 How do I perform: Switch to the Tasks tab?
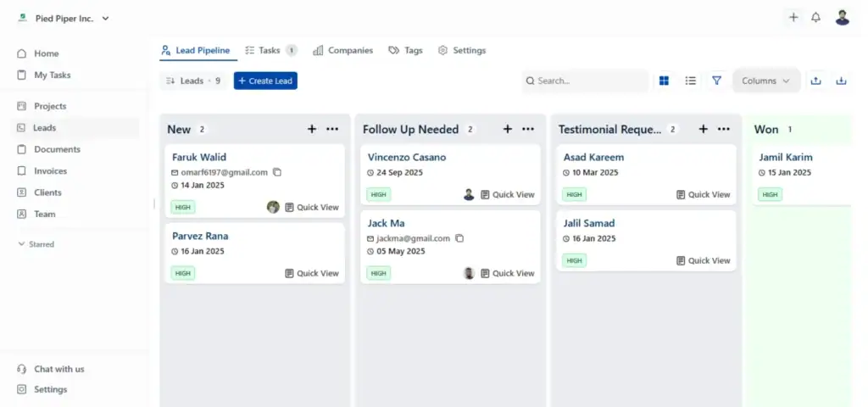270,50
